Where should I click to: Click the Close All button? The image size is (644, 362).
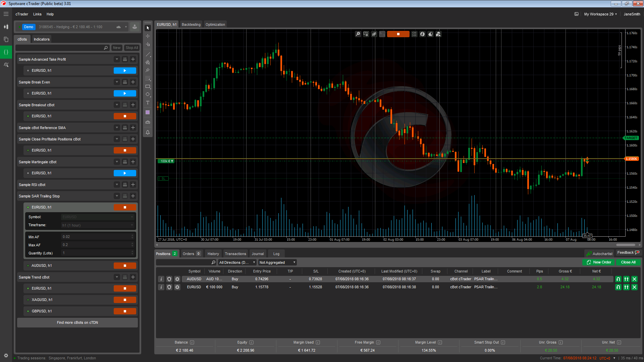click(628, 262)
